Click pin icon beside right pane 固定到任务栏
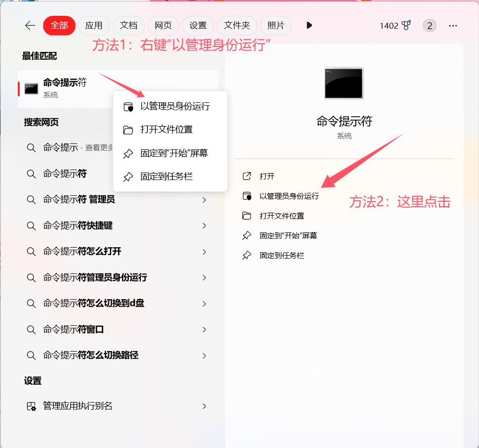 click(x=247, y=256)
